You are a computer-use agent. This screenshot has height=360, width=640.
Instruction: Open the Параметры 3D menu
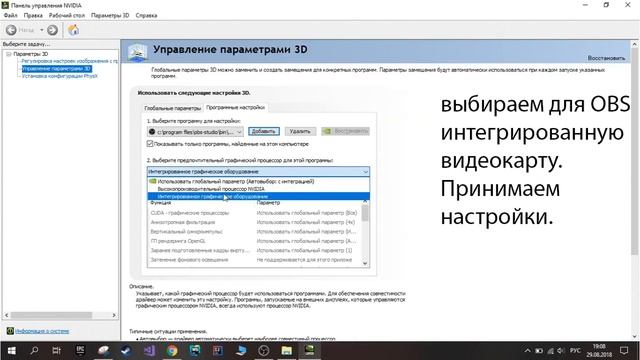110,15
